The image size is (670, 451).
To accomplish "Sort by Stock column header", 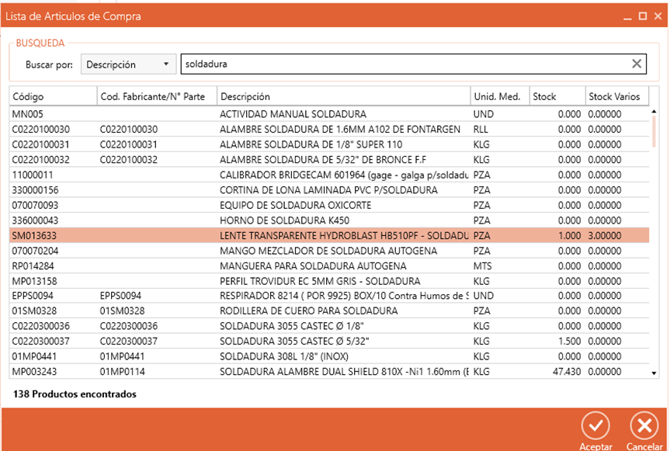I will coord(557,97).
